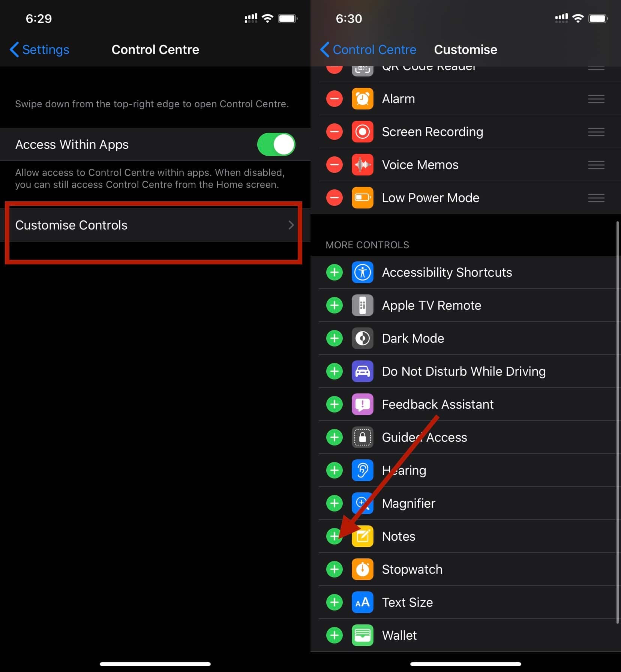Select the Text Size label
Image resolution: width=621 pixels, height=672 pixels.
pos(407,602)
